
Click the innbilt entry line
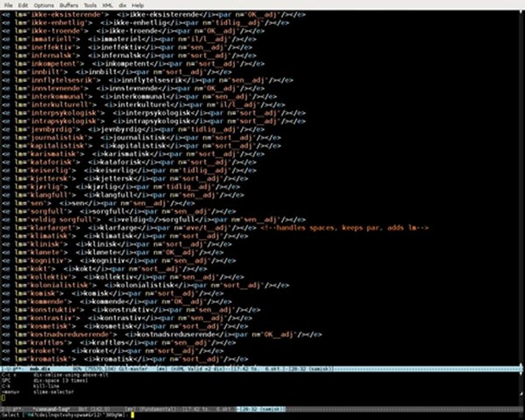(117, 72)
